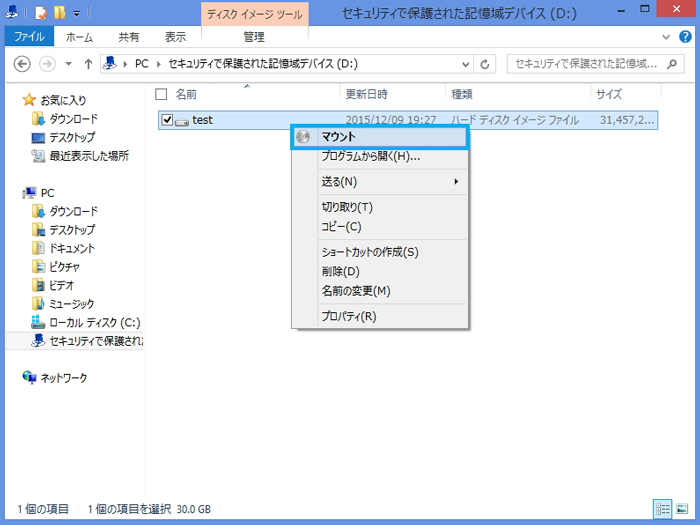The image size is (700, 525).
Task: Open the 送る(N) submenu
Action: tap(380, 182)
